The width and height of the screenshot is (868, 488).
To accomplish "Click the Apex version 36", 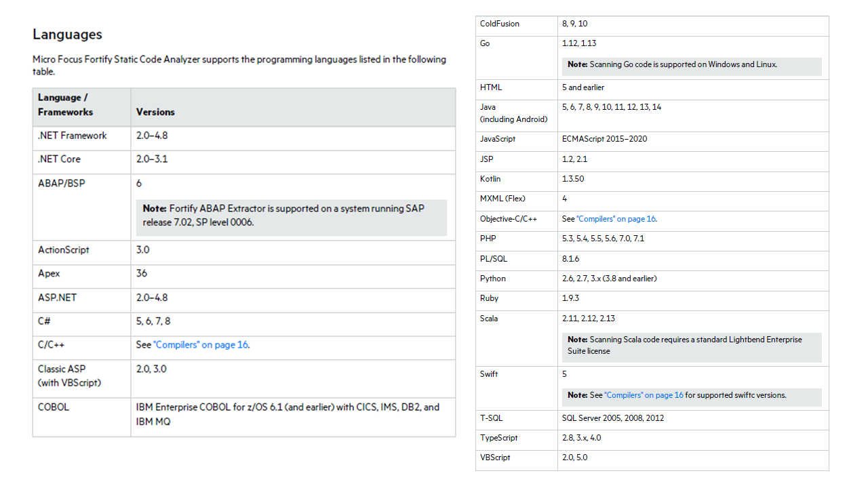I will tap(142, 274).
